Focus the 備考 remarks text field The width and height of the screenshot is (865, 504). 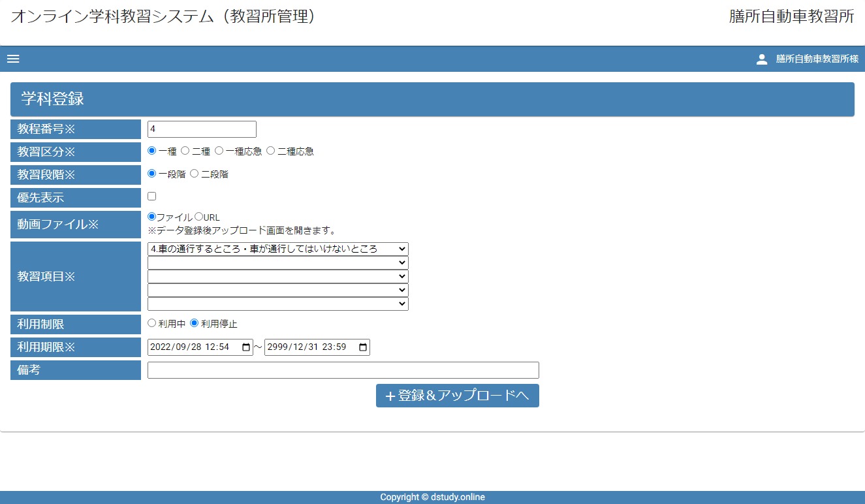click(x=343, y=370)
